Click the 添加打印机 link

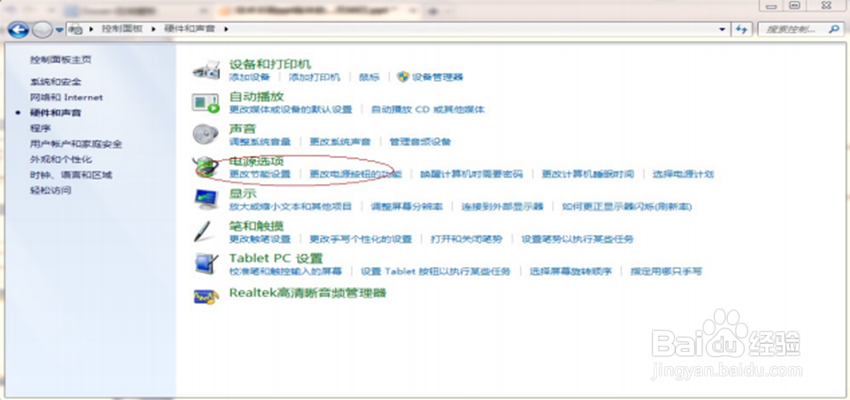314,78
